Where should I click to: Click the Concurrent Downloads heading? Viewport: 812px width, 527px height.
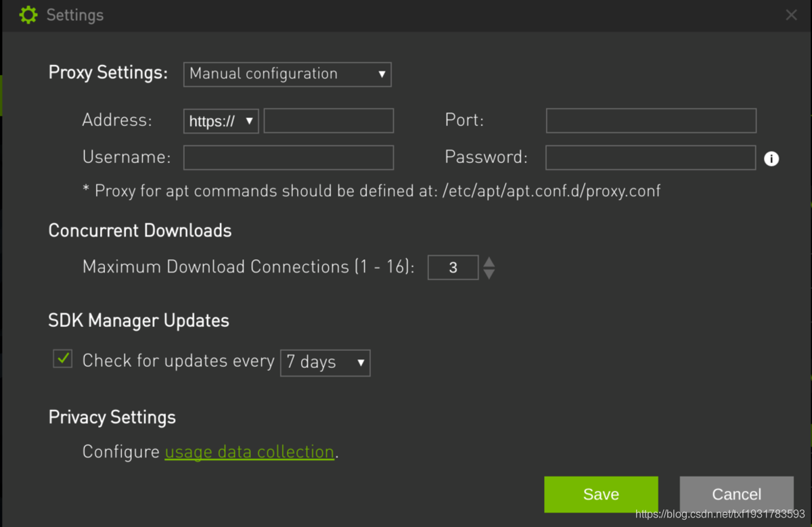(x=140, y=231)
